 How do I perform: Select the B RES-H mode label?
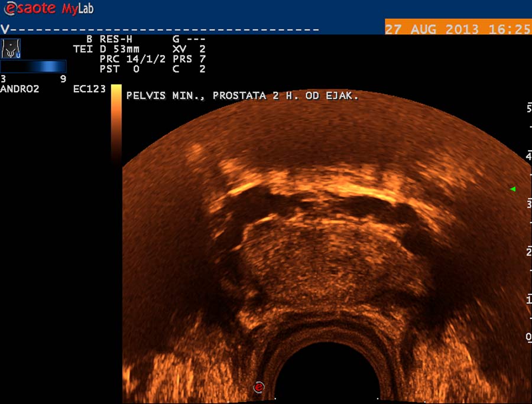(109, 40)
